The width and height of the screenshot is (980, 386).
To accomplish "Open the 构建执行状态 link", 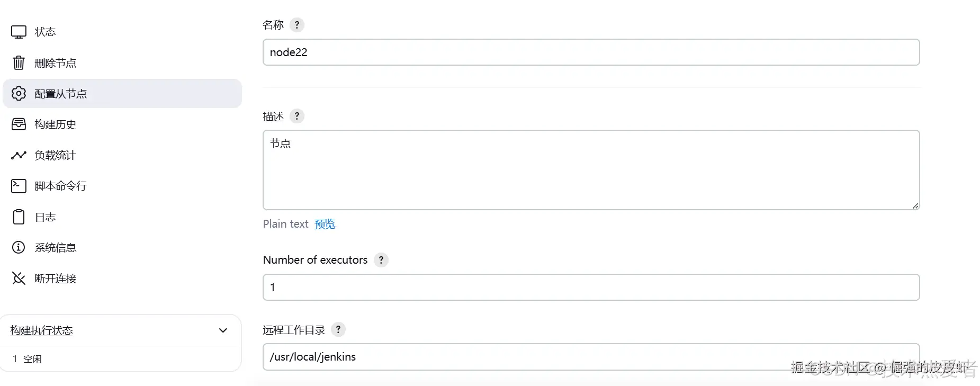I will tap(41, 330).
